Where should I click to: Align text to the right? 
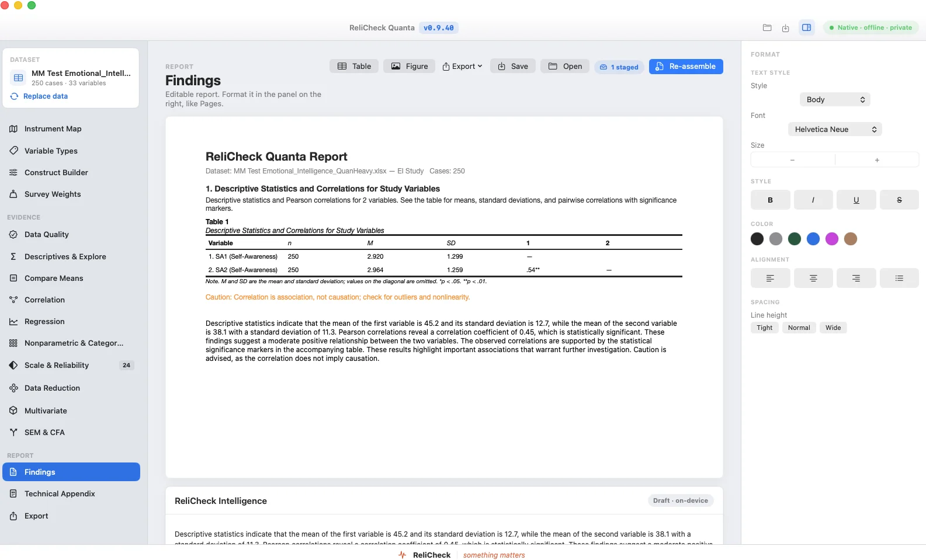click(x=856, y=278)
